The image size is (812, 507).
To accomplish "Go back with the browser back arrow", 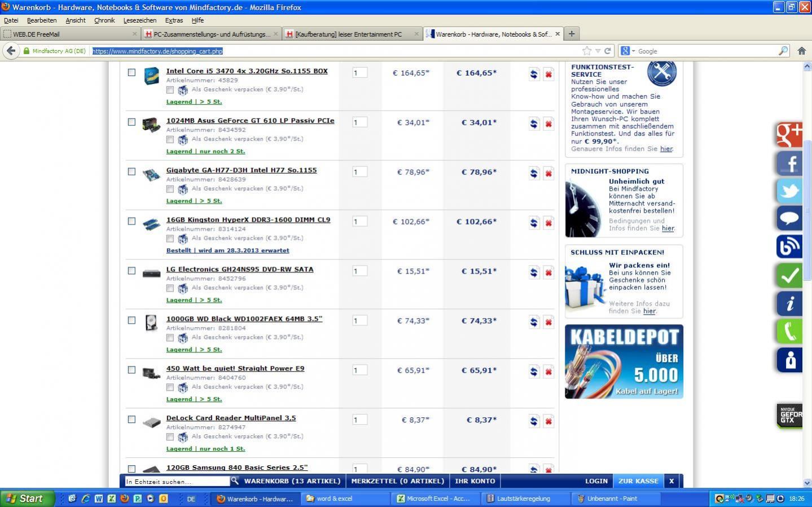I will [x=11, y=51].
